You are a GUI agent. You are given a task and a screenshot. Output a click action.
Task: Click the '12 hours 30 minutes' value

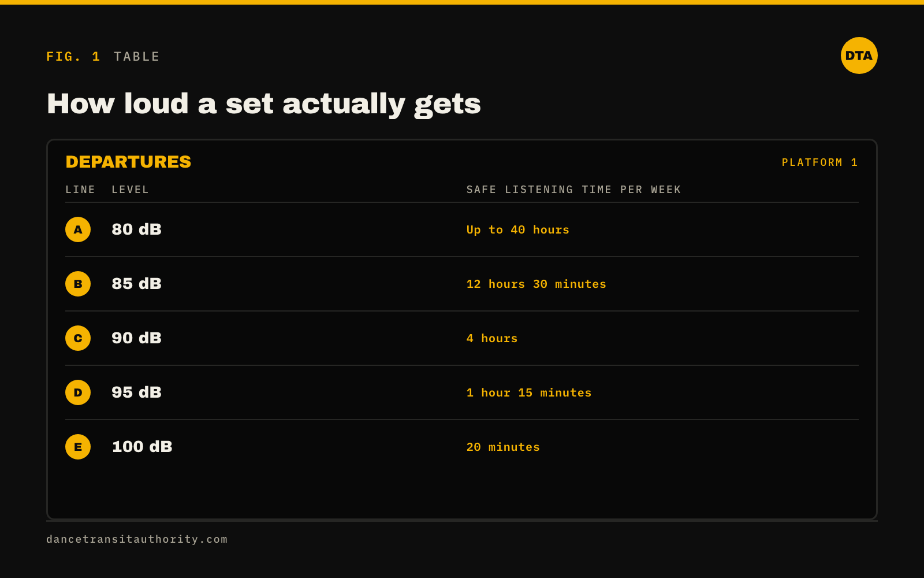pos(536,284)
